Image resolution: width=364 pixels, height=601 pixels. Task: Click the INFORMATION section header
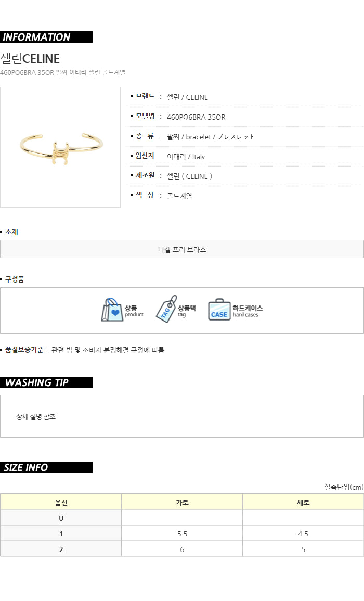coord(46,37)
